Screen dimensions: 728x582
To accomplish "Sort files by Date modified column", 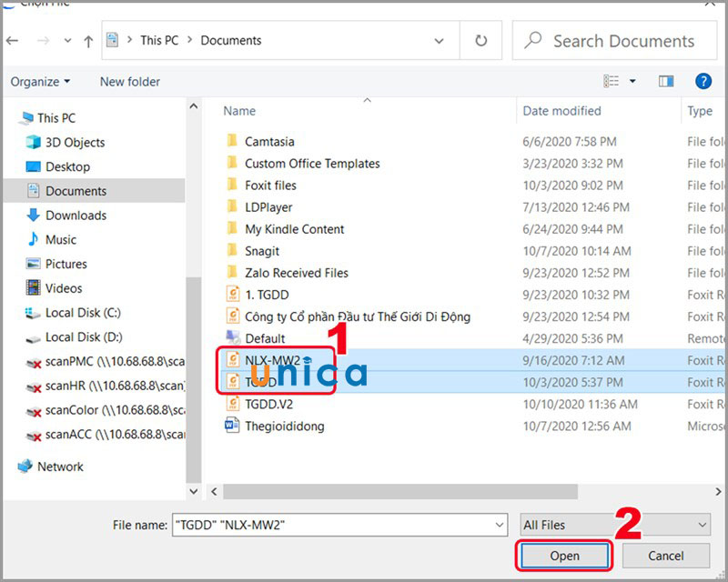I will (561, 111).
